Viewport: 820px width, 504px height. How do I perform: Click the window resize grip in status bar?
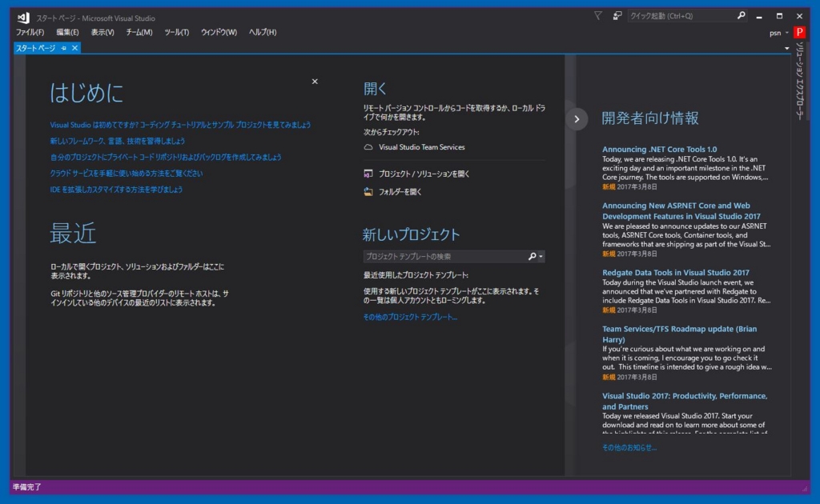click(805, 488)
